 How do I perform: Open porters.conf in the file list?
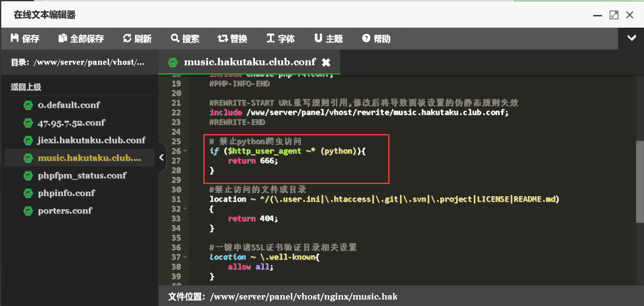pos(65,210)
